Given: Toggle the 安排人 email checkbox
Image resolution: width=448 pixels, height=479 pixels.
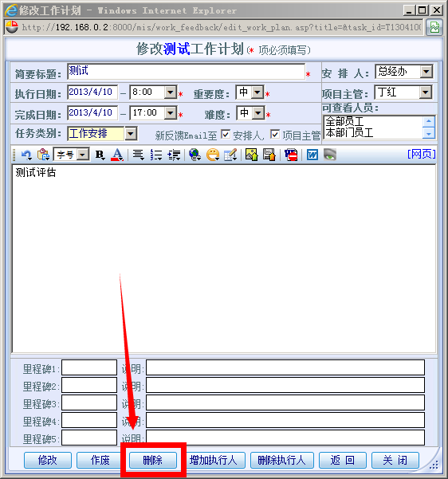Looking at the screenshot, I should coord(226,134).
